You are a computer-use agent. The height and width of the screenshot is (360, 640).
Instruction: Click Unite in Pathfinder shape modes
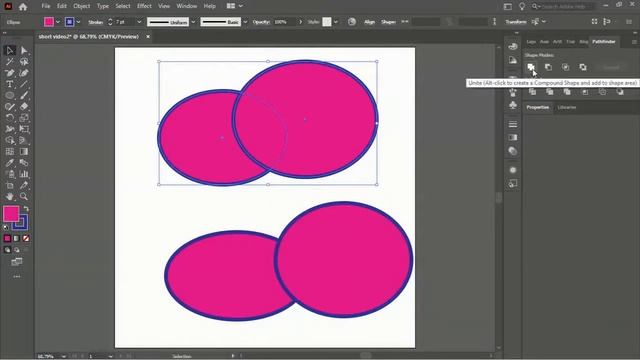coord(531,67)
